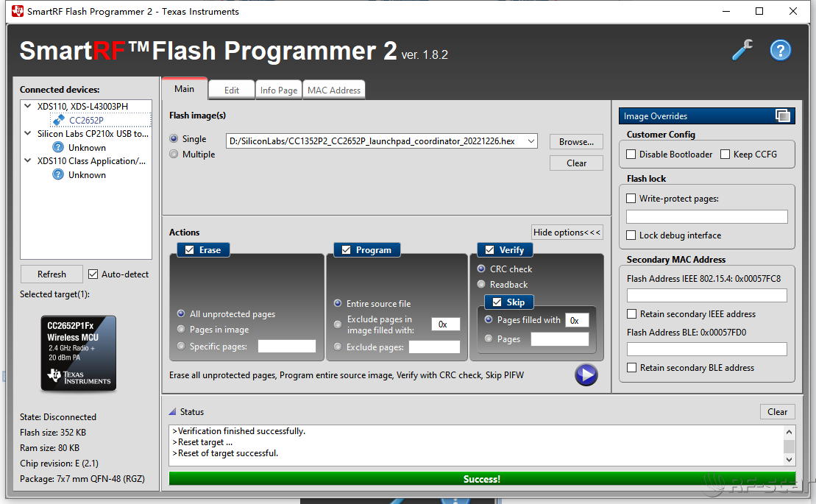Click the Unknown device under XDS110 Class Application
The height and width of the screenshot is (504, 816).
87,174
